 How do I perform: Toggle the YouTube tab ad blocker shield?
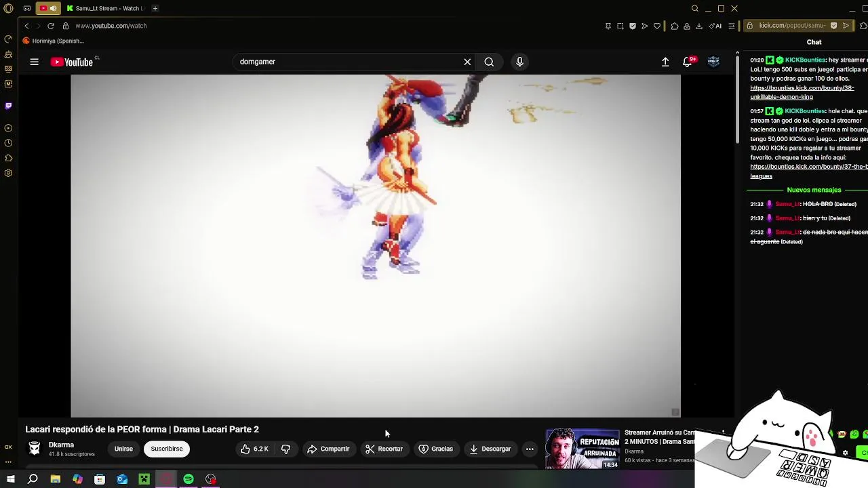click(x=633, y=26)
